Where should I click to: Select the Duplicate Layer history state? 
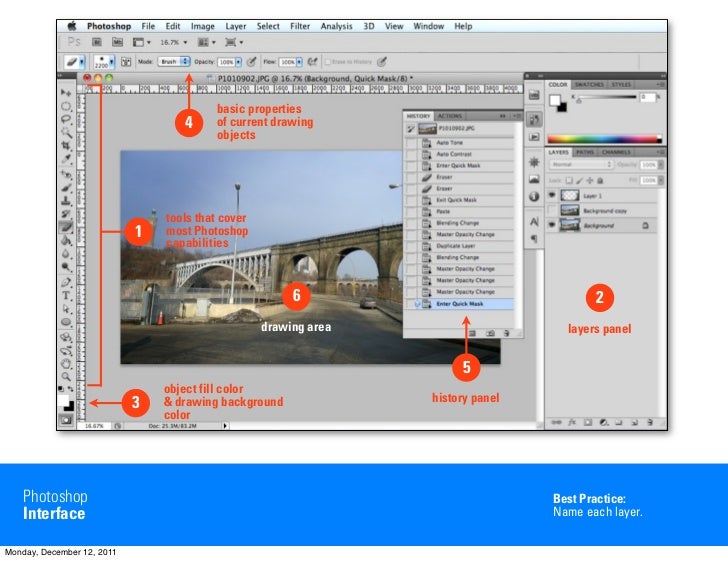(x=460, y=246)
